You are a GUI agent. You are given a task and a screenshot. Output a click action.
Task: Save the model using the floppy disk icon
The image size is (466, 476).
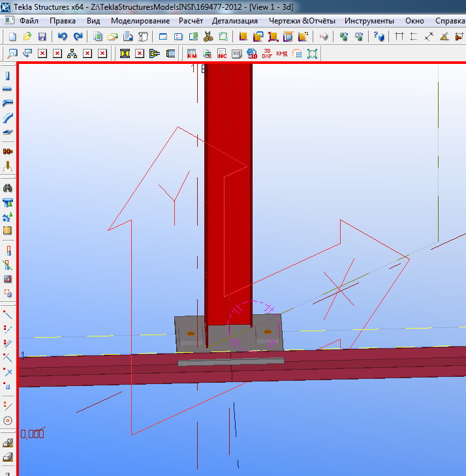click(42, 37)
